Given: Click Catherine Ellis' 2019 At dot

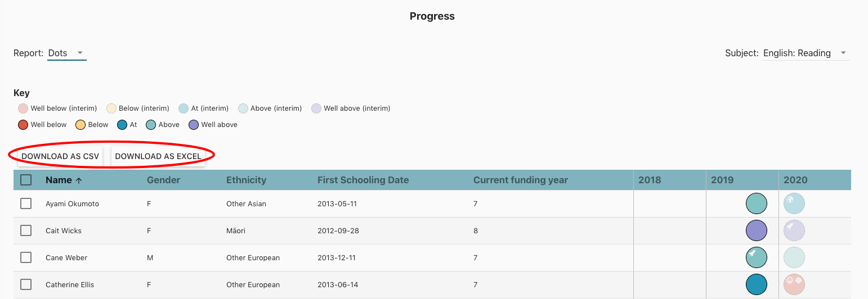Looking at the screenshot, I should tap(757, 284).
